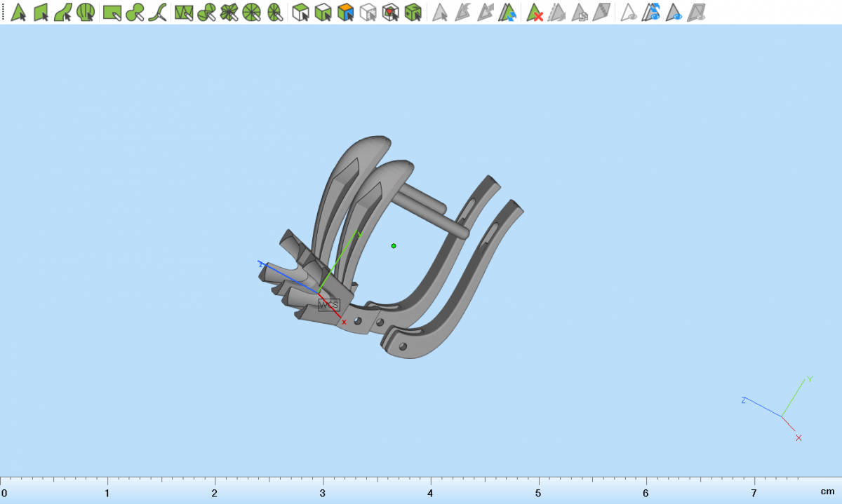842x504 pixels.
Task: Select the Mark Triangle tool
Action: click(18, 12)
